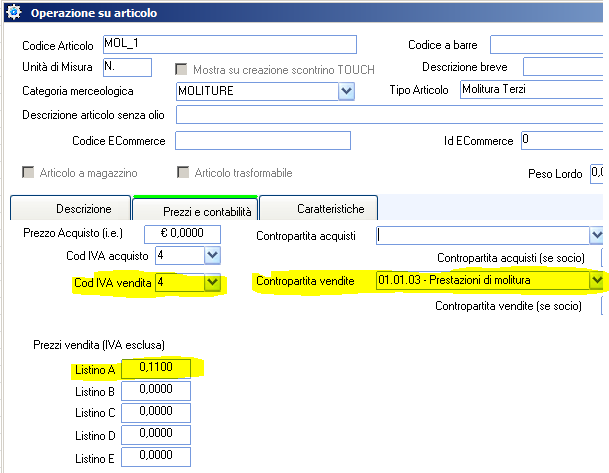This screenshot has height=473, width=609.
Task: Click the Codice Articolo input field
Action: tap(228, 45)
